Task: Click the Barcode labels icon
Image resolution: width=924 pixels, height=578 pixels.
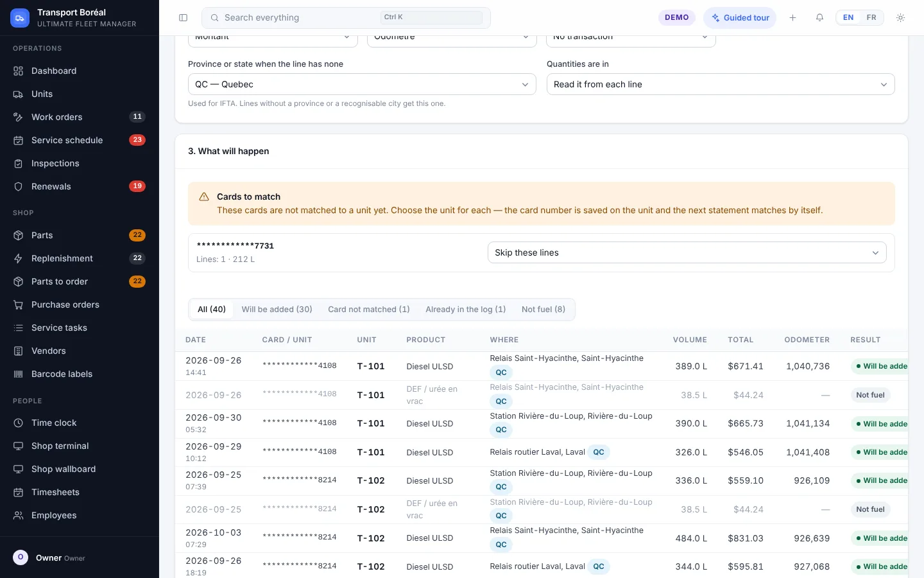Action: (x=19, y=374)
